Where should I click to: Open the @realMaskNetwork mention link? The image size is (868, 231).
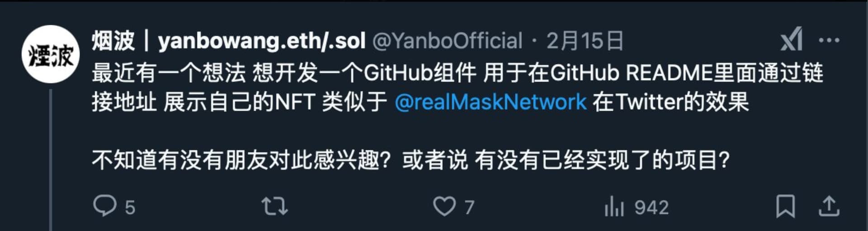click(491, 102)
